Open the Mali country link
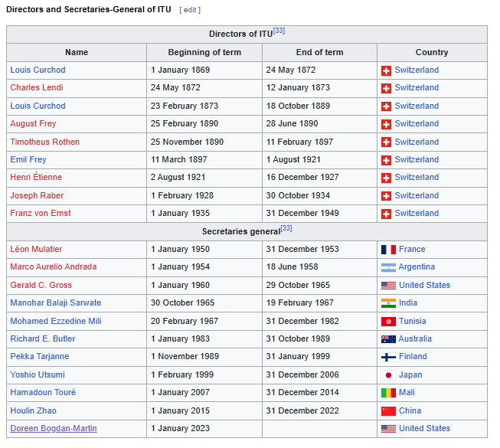500x448 pixels. [407, 392]
